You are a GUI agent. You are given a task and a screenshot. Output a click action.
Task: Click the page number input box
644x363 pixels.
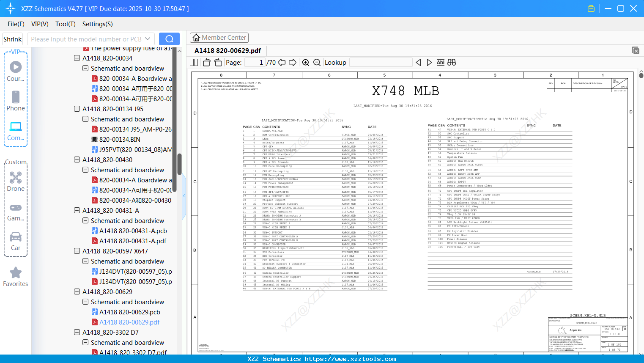[255, 63]
